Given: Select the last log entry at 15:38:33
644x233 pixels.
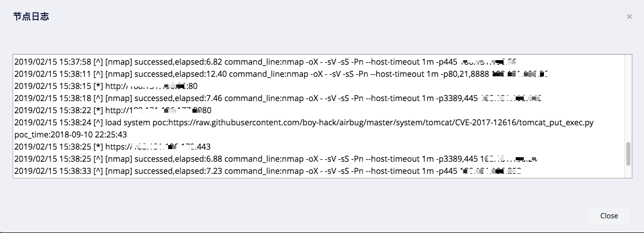Looking at the screenshot, I should [268, 171].
